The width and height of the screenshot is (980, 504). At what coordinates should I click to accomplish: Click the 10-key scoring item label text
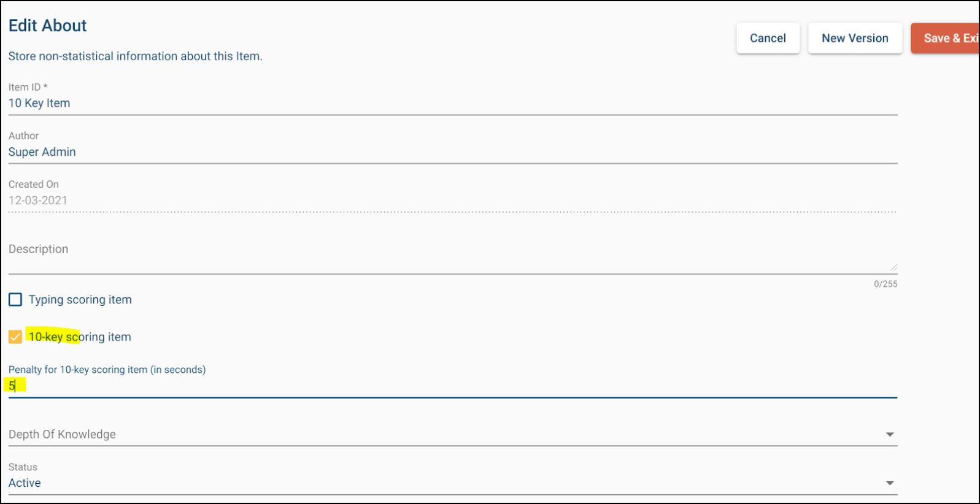80,337
